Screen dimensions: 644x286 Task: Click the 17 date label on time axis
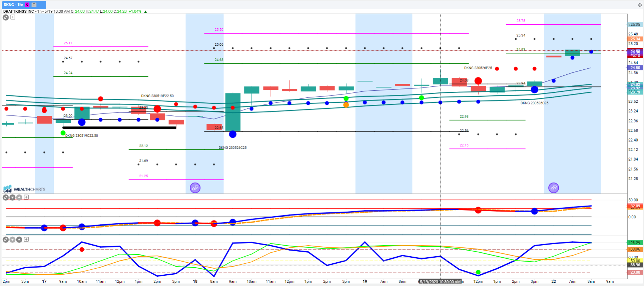[x=44, y=282]
